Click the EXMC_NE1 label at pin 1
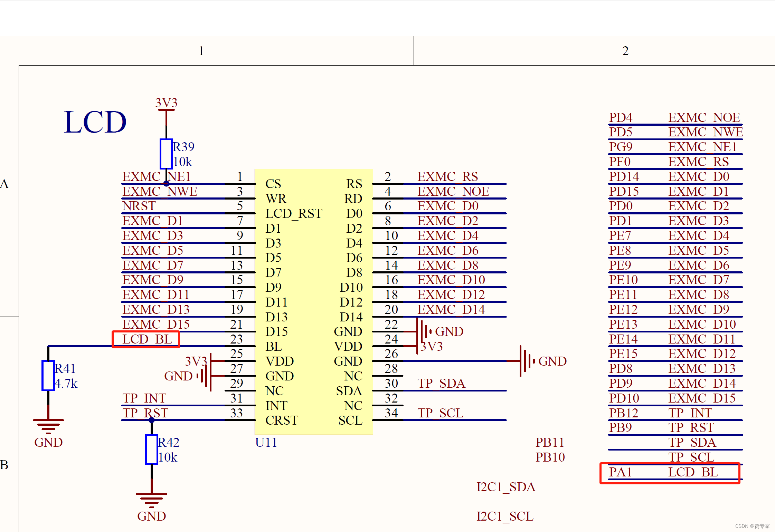Screen dimensions: 775x532 point(157,177)
